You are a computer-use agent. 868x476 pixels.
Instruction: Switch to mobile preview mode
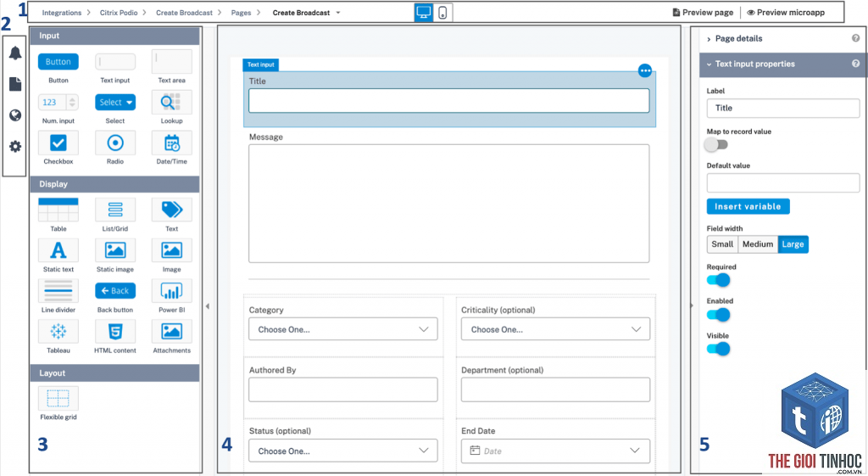[x=442, y=12]
